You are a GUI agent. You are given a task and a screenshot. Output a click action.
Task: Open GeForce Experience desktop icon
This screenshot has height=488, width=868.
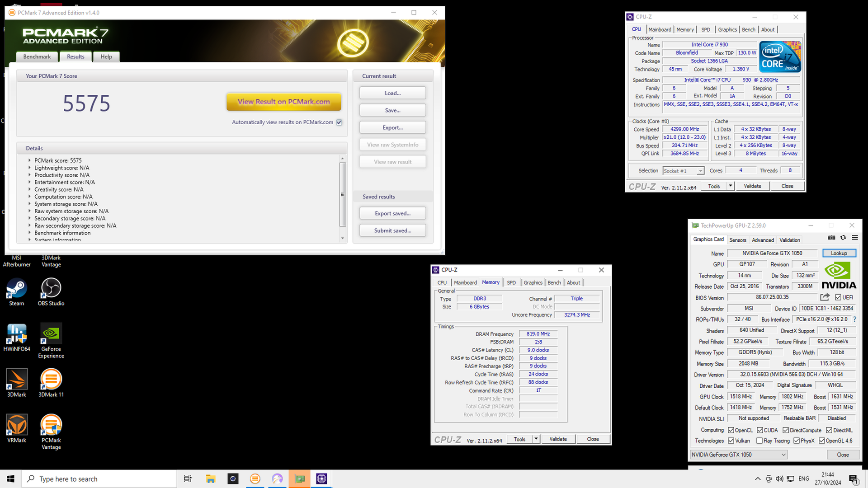coord(51,341)
